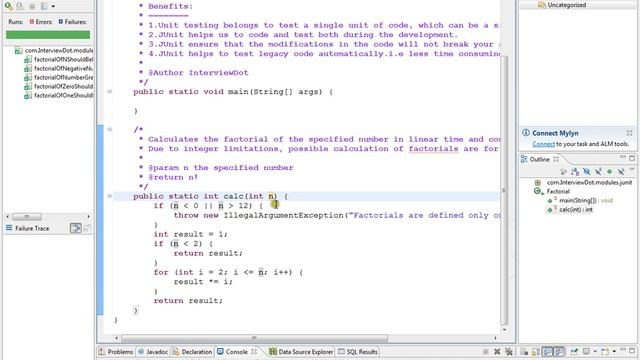The height and width of the screenshot is (360, 640).
Task: Select the com.InterviewDot.modules test suite node
Action: pos(53,50)
